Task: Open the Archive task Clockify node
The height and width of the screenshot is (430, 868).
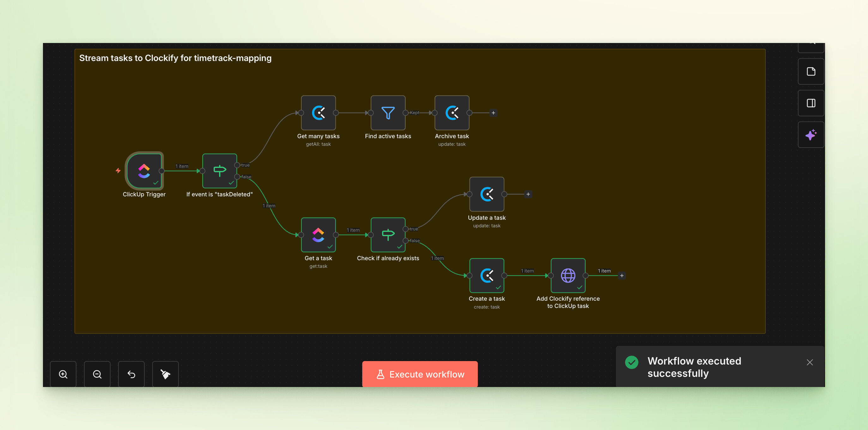Action: (451, 113)
